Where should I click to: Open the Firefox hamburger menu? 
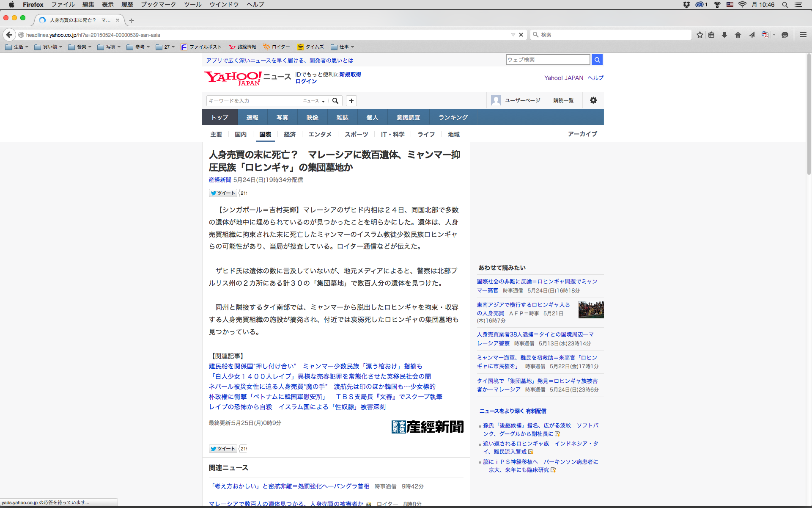point(803,35)
